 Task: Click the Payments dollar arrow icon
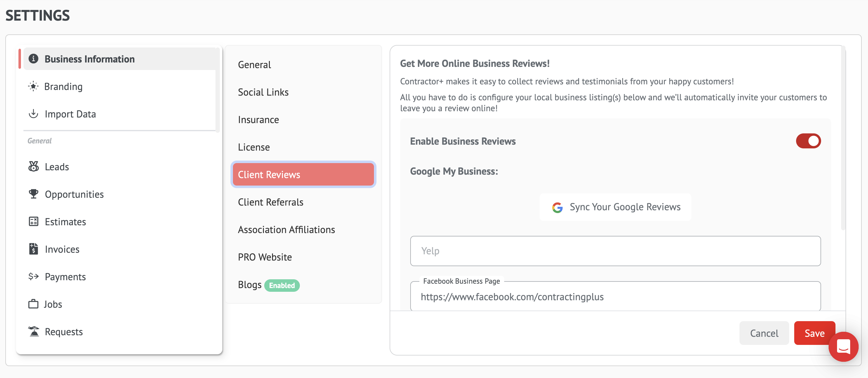coord(33,276)
